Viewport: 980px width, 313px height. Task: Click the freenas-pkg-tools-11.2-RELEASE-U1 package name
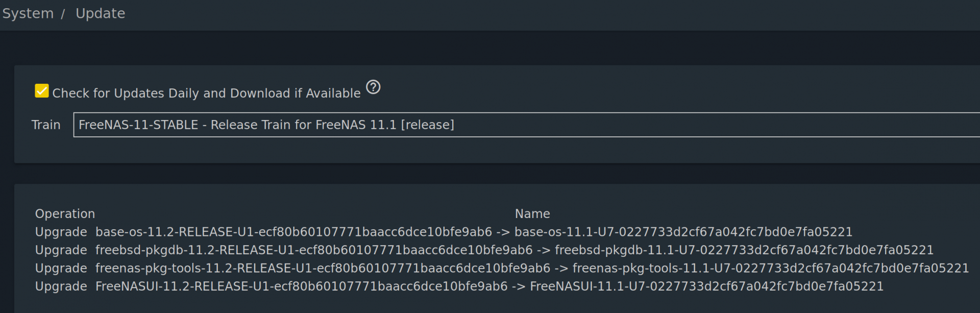(x=323, y=269)
